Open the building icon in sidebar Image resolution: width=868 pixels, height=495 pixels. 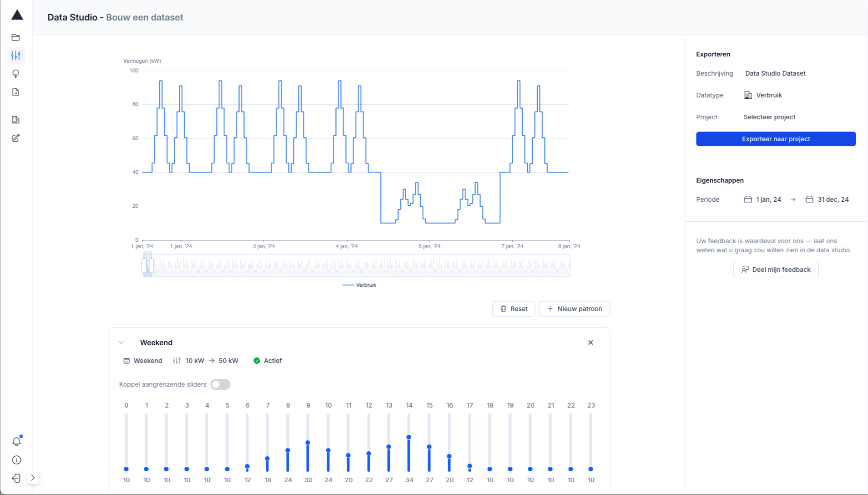coord(16,120)
